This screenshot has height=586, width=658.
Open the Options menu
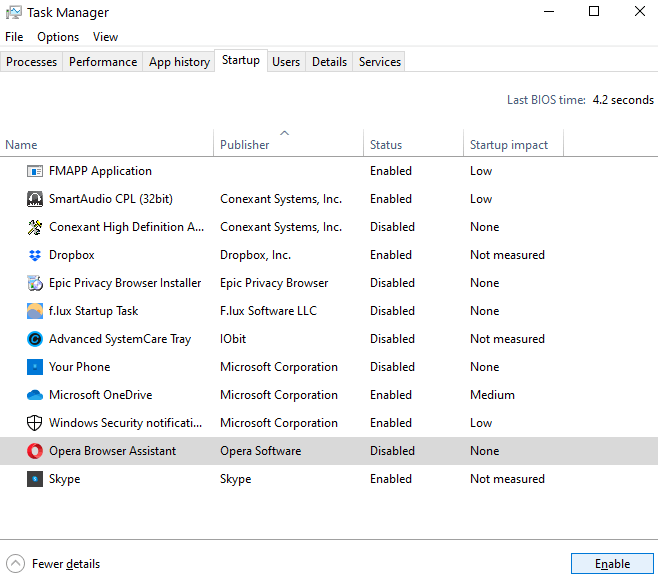58,37
